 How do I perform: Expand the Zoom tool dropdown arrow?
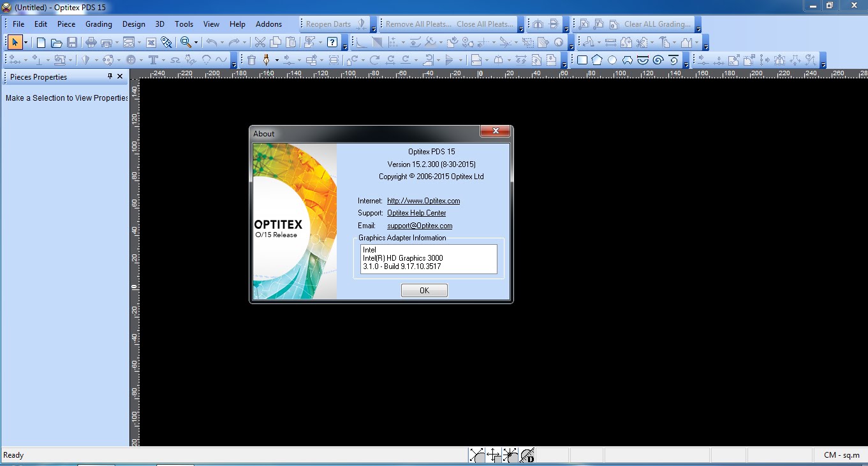(196, 43)
